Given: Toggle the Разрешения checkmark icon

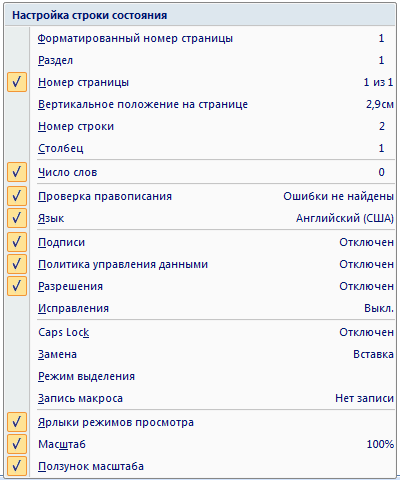Looking at the screenshot, I should pos(17,286).
